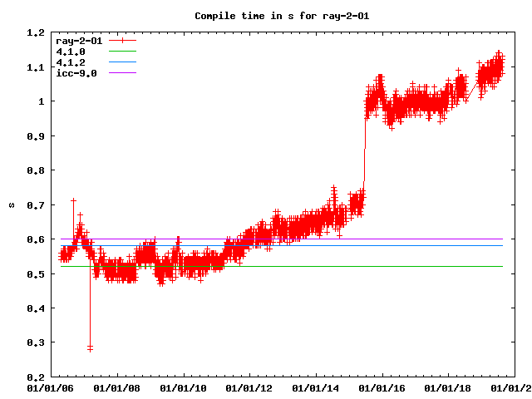The image size is (532, 399).
Task: Select the ray-2-01 legend entry
Action: pos(76,40)
